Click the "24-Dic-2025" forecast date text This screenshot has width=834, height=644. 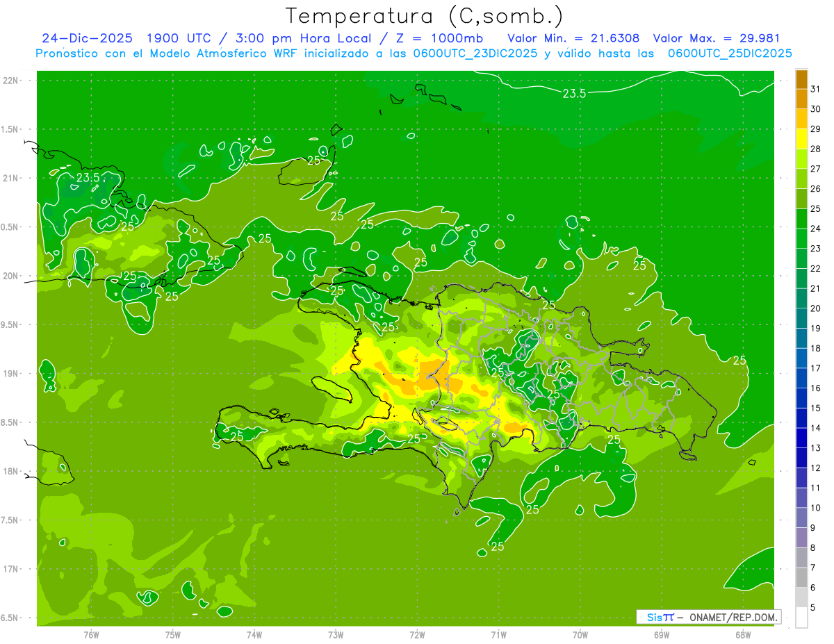tap(88, 38)
